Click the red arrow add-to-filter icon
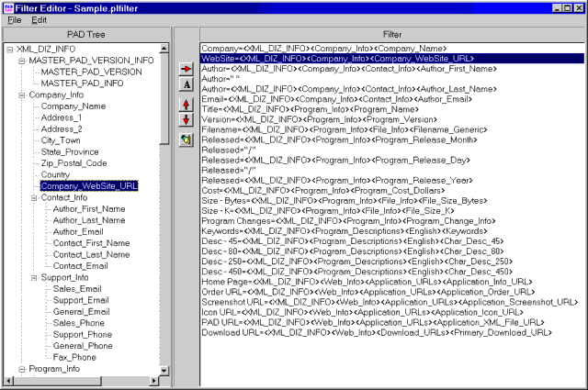 tap(187, 67)
